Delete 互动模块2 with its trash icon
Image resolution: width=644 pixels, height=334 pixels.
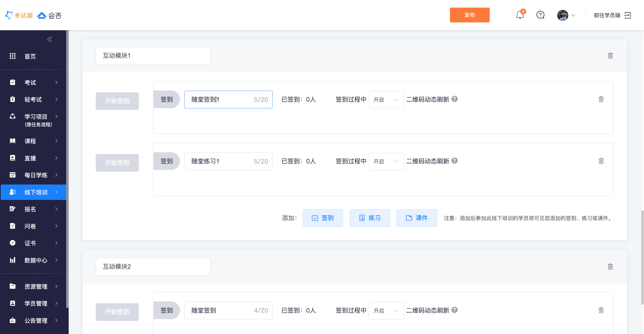[x=610, y=266]
